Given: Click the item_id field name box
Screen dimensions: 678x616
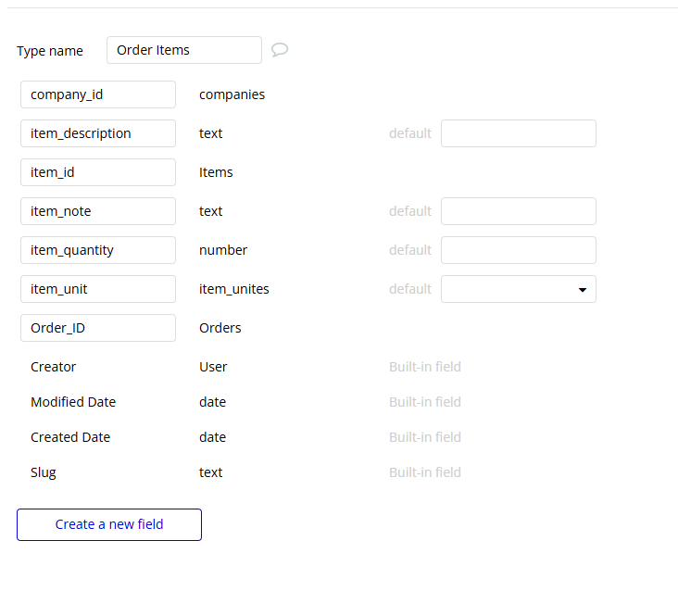Looking at the screenshot, I should pyautogui.click(x=98, y=172).
